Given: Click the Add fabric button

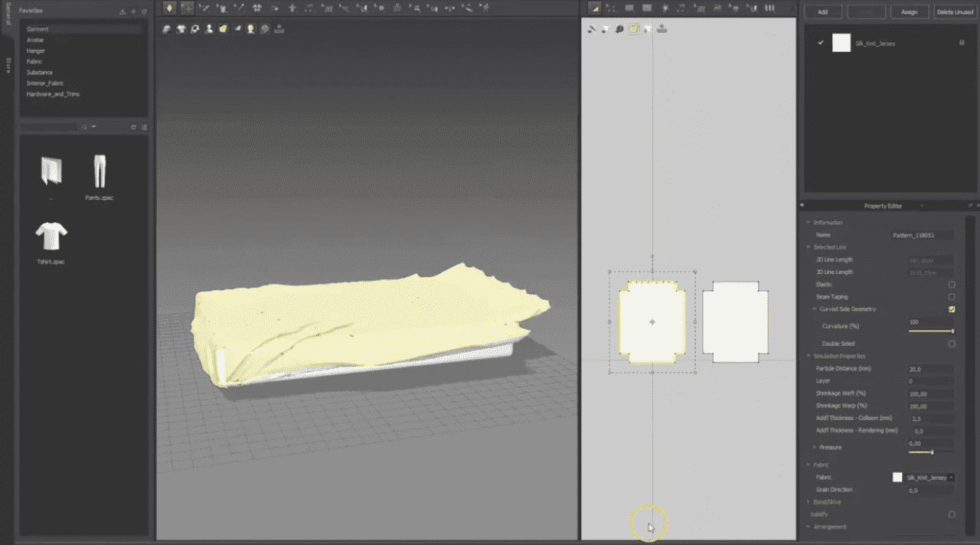Looking at the screenshot, I should (x=822, y=12).
